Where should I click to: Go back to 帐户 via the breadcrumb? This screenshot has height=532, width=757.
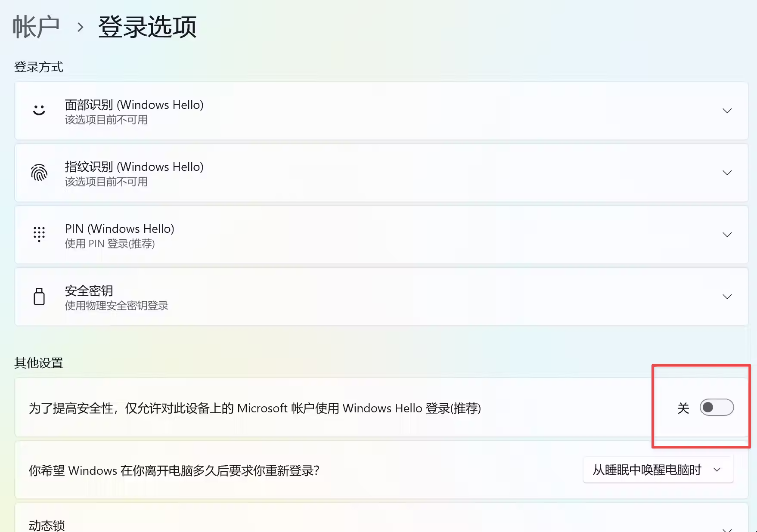point(36,28)
